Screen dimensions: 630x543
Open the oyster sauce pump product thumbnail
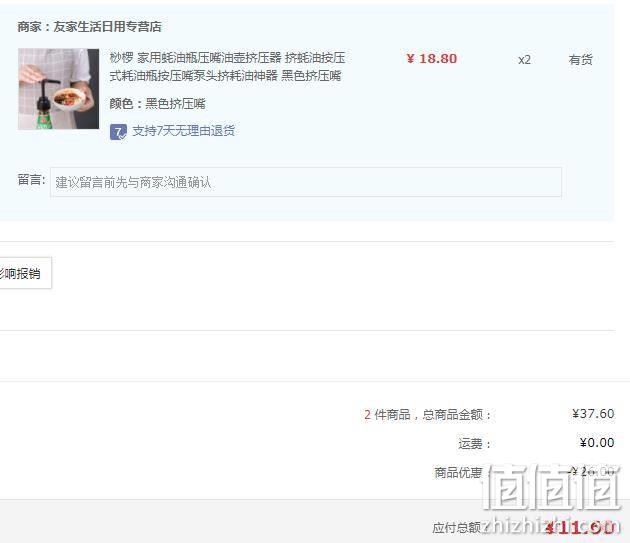pyautogui.click(x=58, y=89)
